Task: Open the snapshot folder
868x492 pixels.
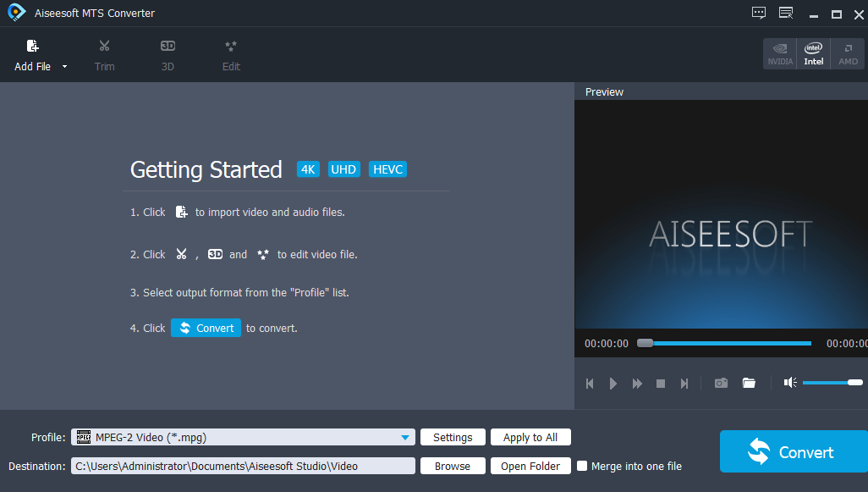Action: click(749, 383)
